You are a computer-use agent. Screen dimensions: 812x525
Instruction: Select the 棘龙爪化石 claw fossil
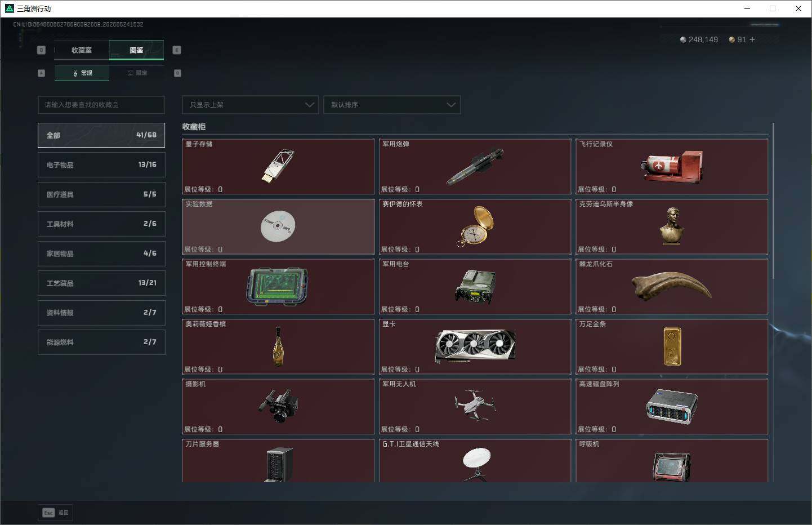[672, 286]
